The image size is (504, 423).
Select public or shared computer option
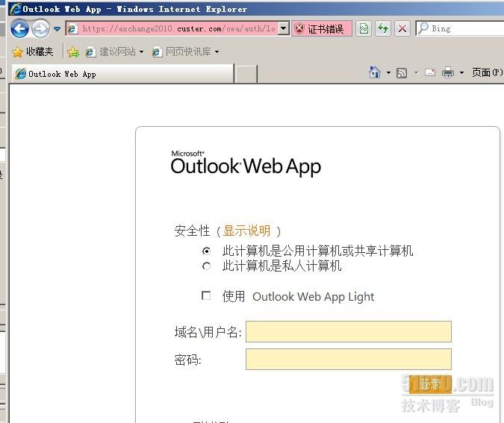206,251
